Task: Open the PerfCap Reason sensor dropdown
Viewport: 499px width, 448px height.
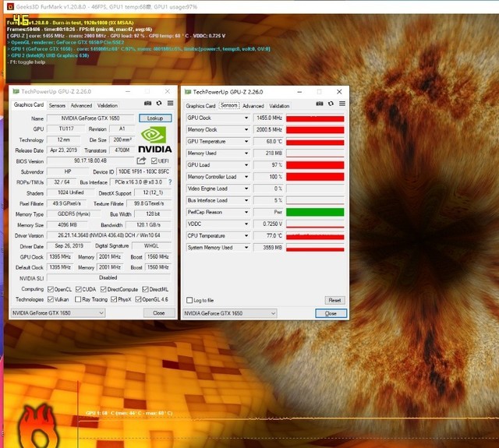Action: click(246, 212)
